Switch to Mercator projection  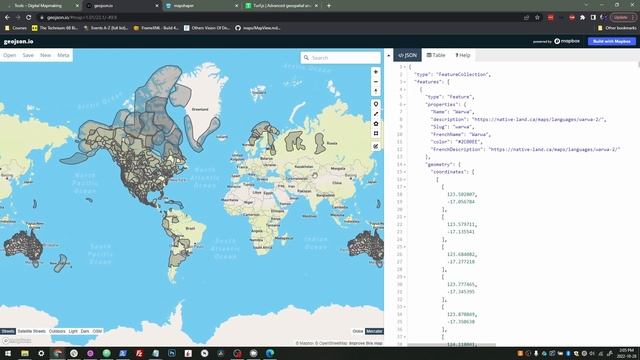374,331
